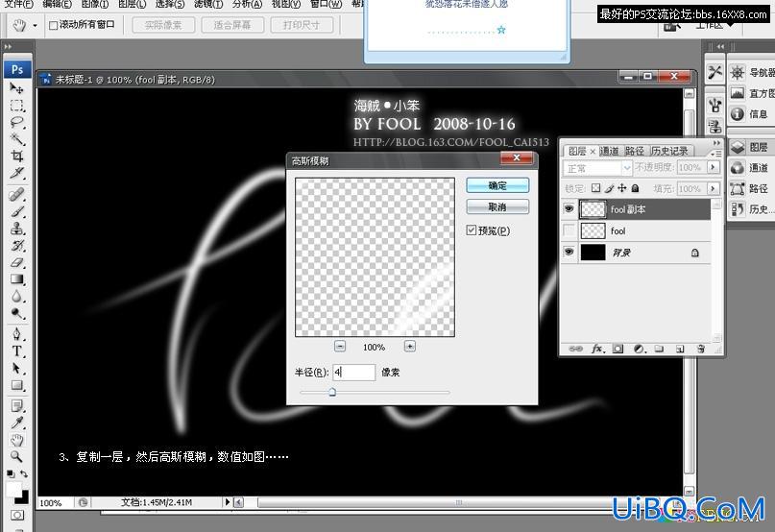
Task: Select the Move tool
Action: point(16,89)
